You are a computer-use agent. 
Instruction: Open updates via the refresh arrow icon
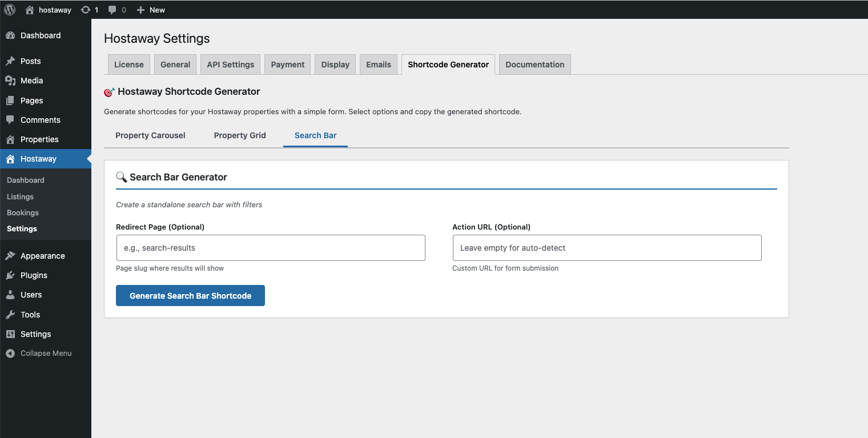(86, 9)
